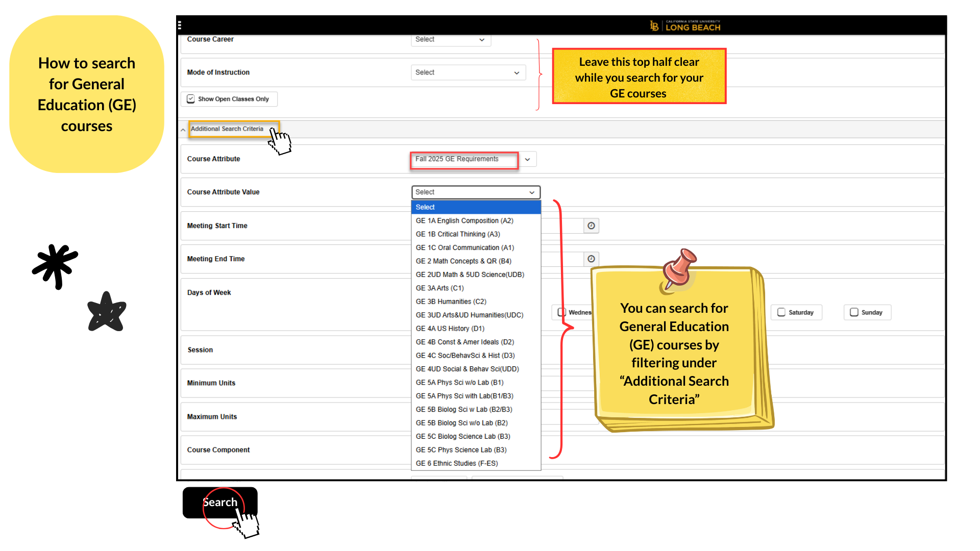This screenshot has width=980, height=551.
Task: Click the Mode of Instruction dropdown chevron
Action: (517, 72)
